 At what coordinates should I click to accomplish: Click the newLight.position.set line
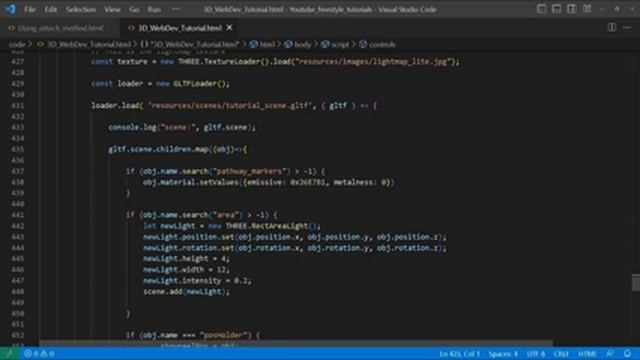295,237
